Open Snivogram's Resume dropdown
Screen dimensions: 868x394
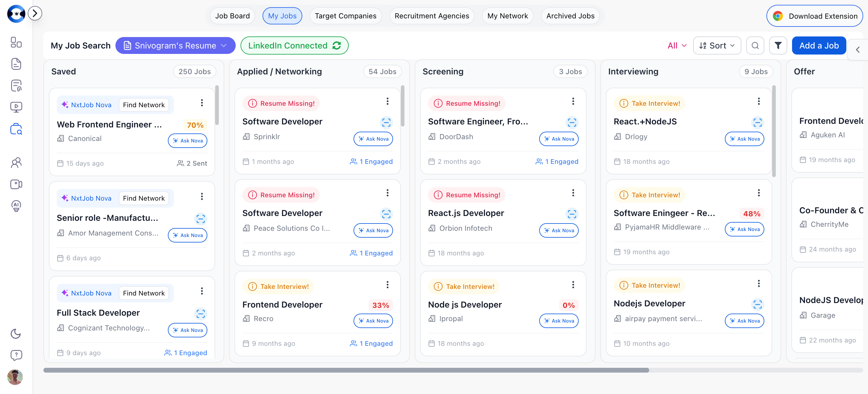pyautogui.click(x=175, y=45)
